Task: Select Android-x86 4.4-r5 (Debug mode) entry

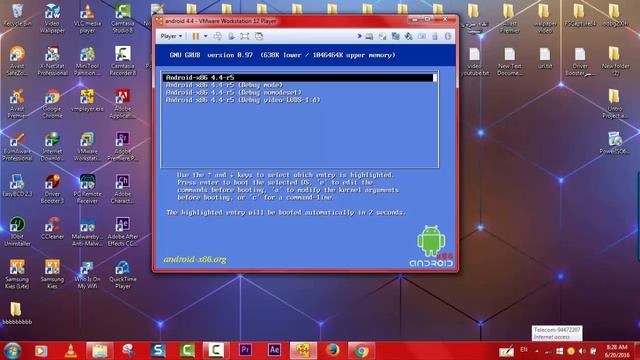Action: tap(224, 85)
